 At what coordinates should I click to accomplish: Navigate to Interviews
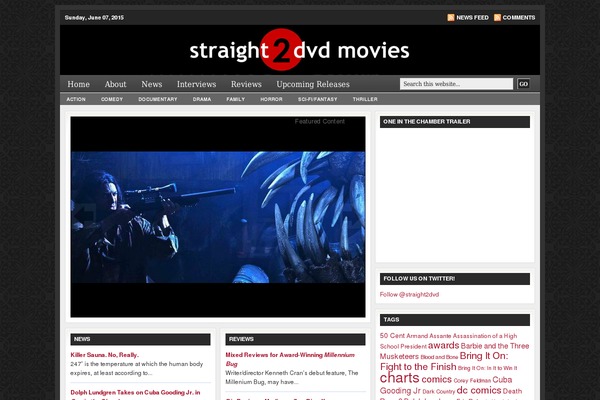(196, 84)
